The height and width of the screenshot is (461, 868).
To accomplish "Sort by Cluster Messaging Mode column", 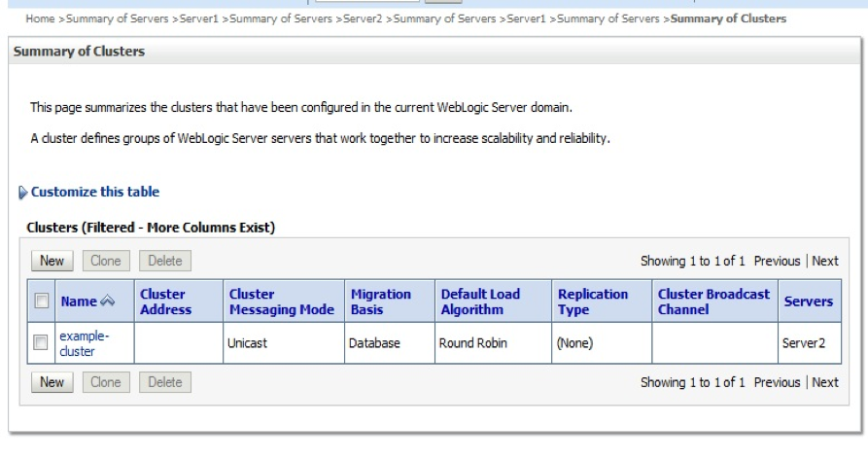I will (282, 301).
